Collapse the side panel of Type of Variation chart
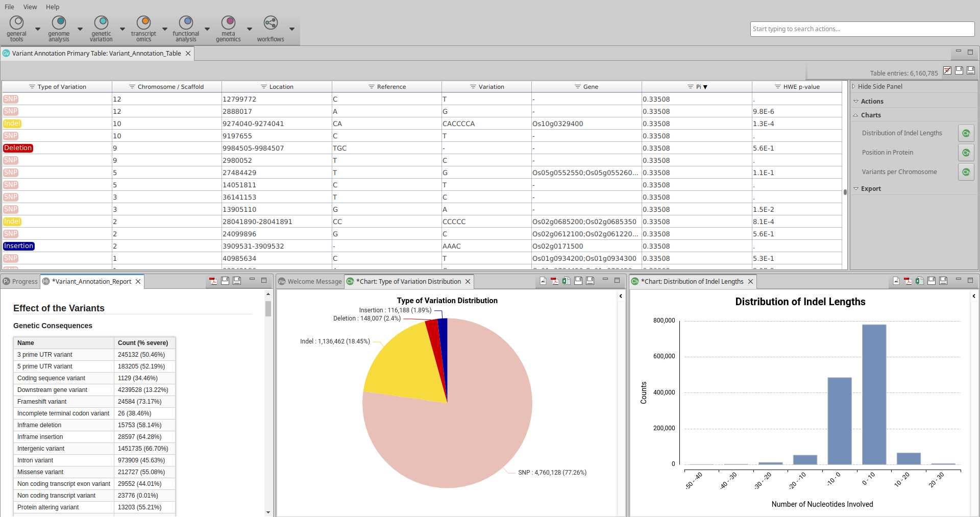Viewport: 980px width, 517px height. [621, 296]
